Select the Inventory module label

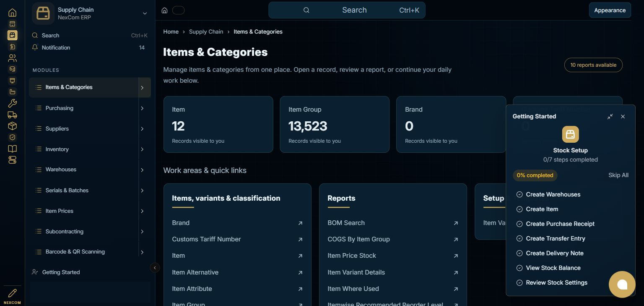tap(57, 149)
